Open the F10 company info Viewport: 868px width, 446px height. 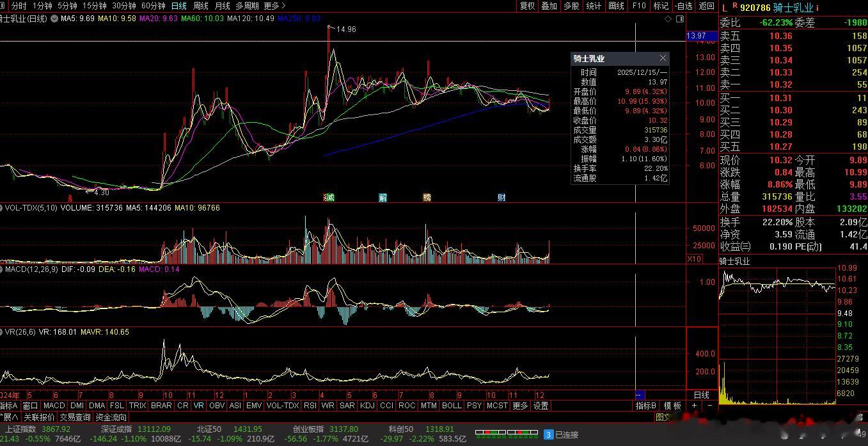pos(639,6)
